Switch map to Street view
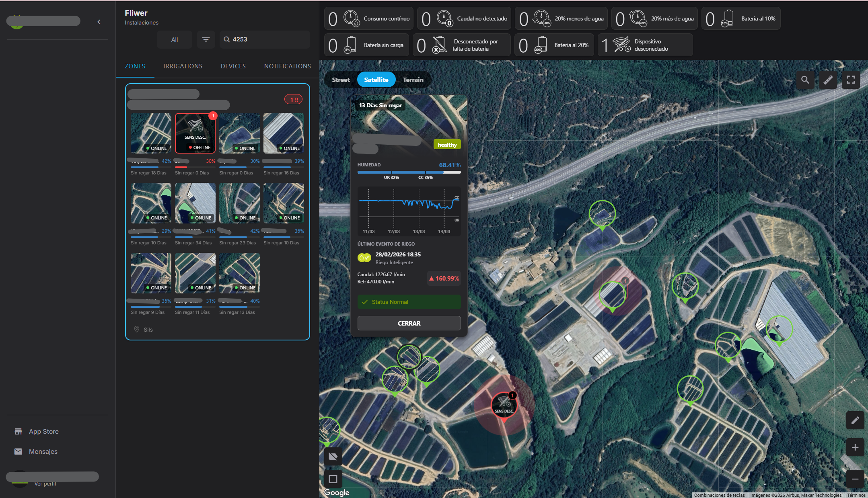Screen dimensions: 868x498 tap(341, 80)
